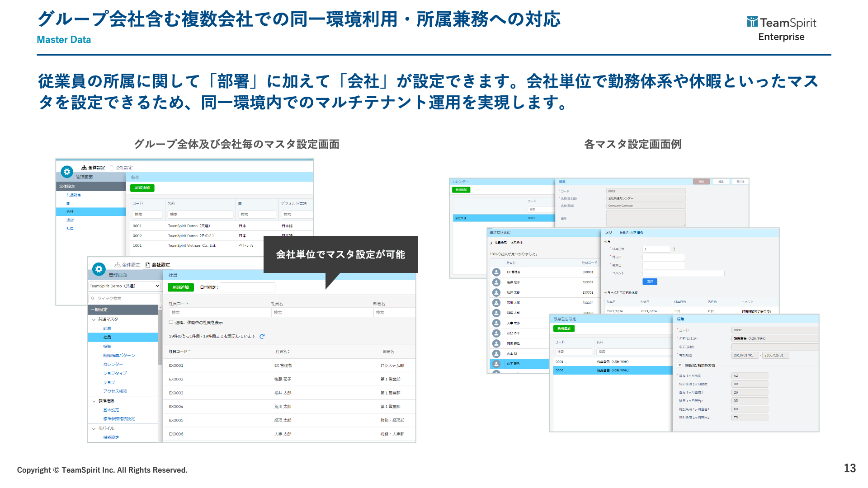Image resolution: width=868 pixels, height=488 pixels.
Task: Select 全体設定 tab in upper window
Action: [x=96, y=168]
